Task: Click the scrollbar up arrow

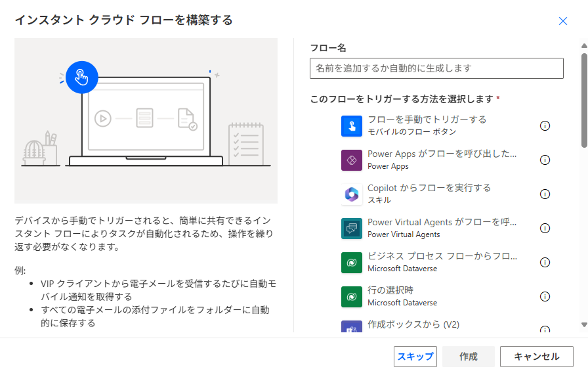Action: [x=584, y=46]
